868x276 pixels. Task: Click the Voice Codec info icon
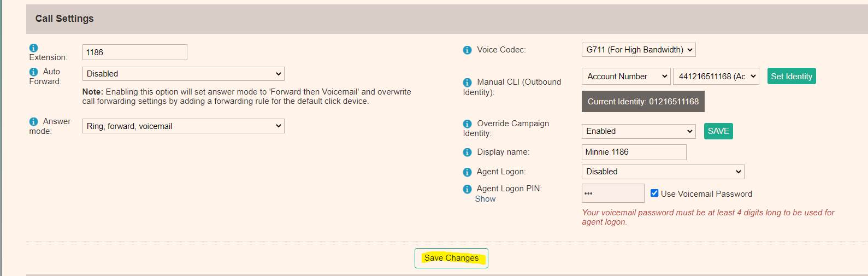(467, 50)
